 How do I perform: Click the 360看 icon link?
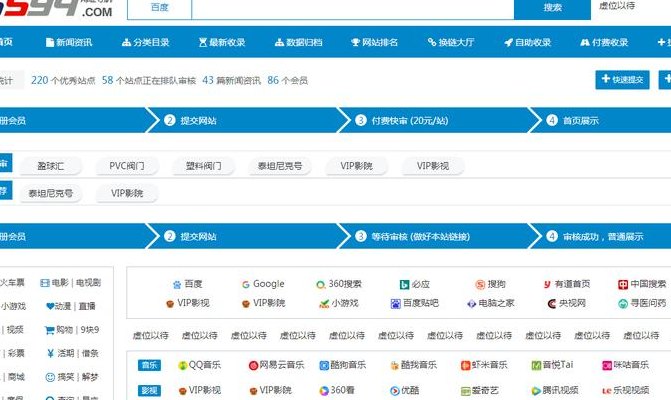pos(337,390)
